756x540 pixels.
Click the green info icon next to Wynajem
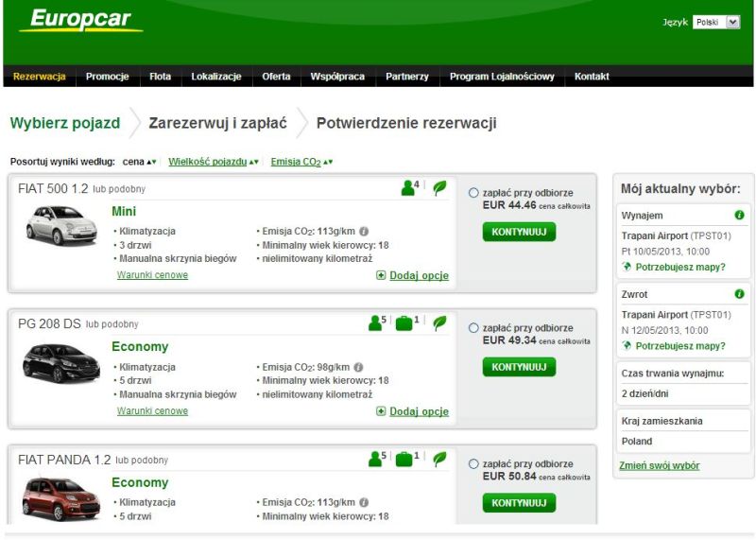click(739, 216)
